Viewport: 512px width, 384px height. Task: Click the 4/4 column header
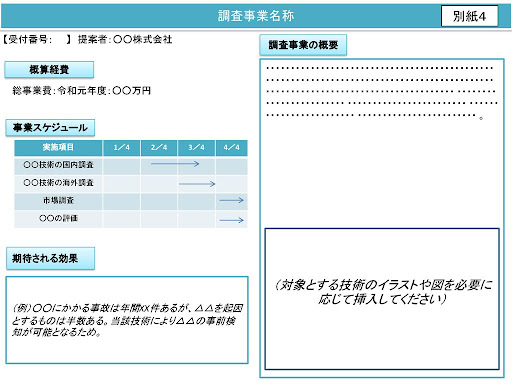click(232, 148)
